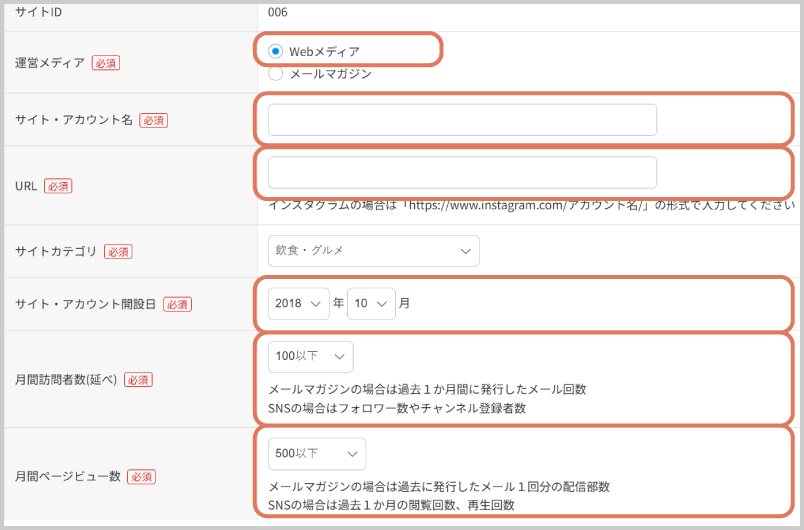Click the サイトカテゴリ label
The height and width of the screenshot is (530, 804).
(56, 252)
